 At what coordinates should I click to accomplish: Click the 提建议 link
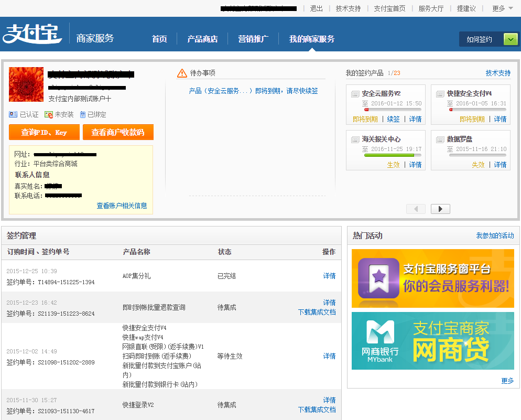pos(466,8)
